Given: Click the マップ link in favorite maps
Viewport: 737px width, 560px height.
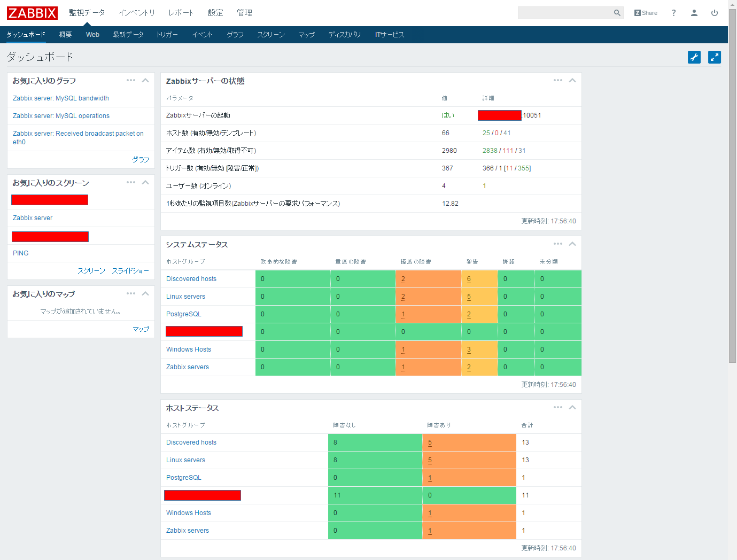Looking at the screenshot, I should [x=141, y=329].
